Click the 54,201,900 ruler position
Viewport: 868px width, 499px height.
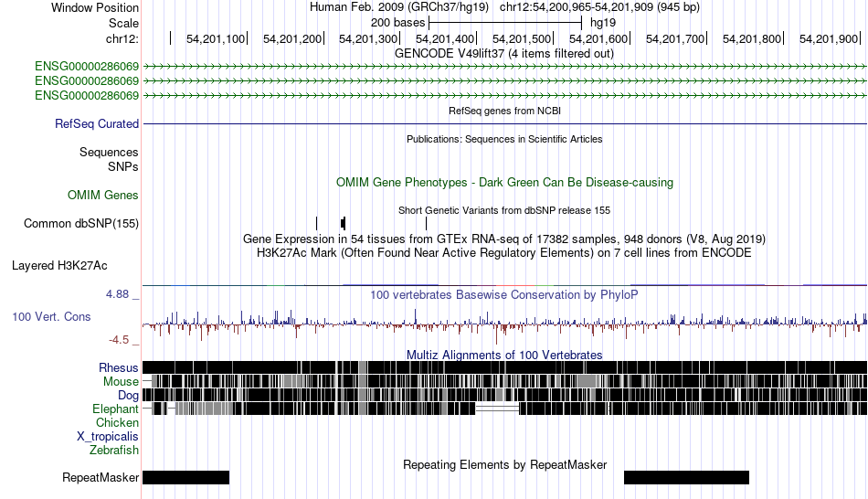(829, 38)
